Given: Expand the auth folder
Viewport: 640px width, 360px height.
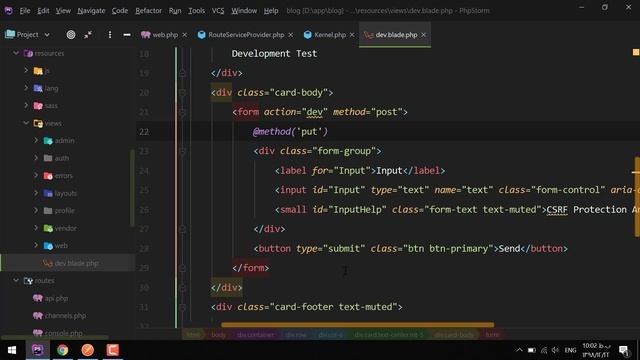Looking at the screenshot, I should tap(36, 158).
